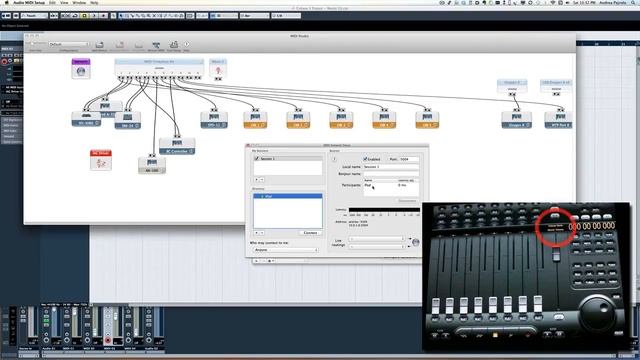Click the Disconnect button
The width and height of the screenshot is (640, 360).
pos(407,200)
